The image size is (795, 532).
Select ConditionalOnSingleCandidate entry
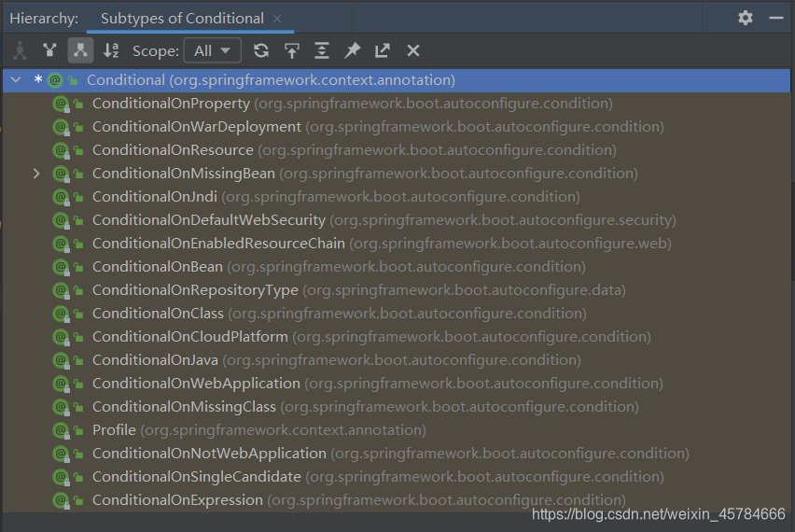397,477
